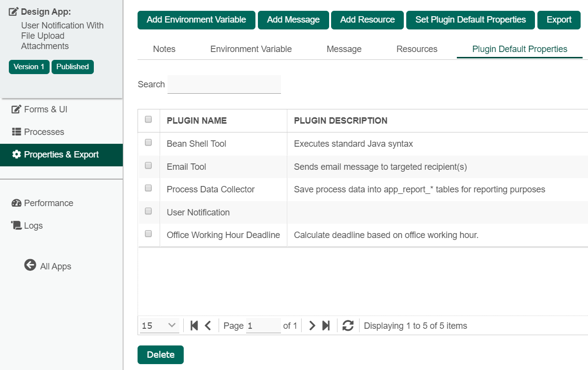Click the next page arrow icon
This screenshot has height=370, width=588.
pos(312,325)
